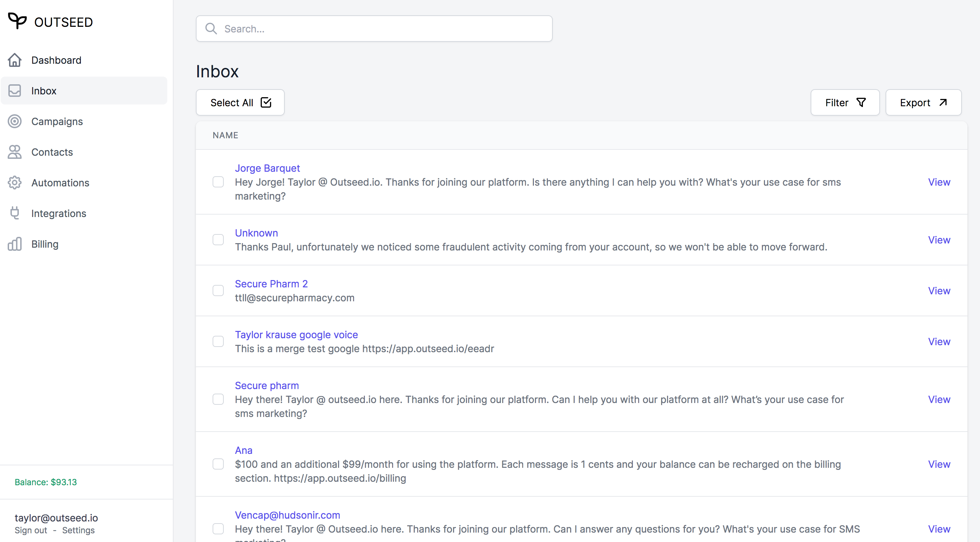Open Taylor krause google voice contact
This screenshot has width=980, height=542.
[x=296, y=335]
